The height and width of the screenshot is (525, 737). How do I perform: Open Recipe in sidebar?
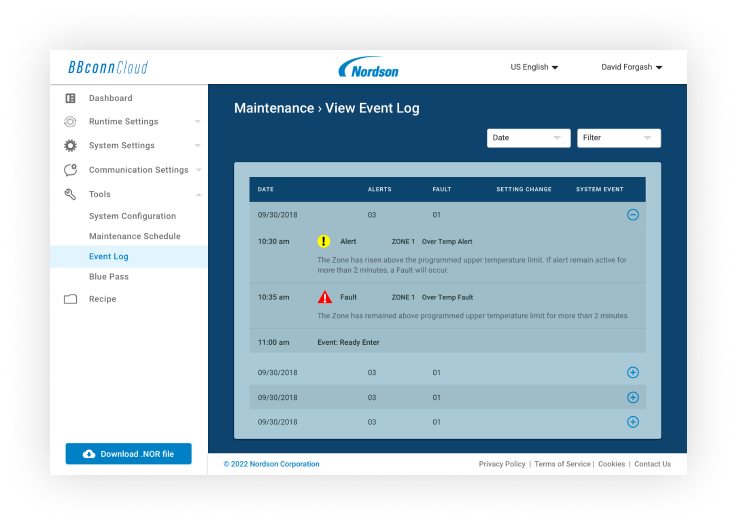coord(102,299)
